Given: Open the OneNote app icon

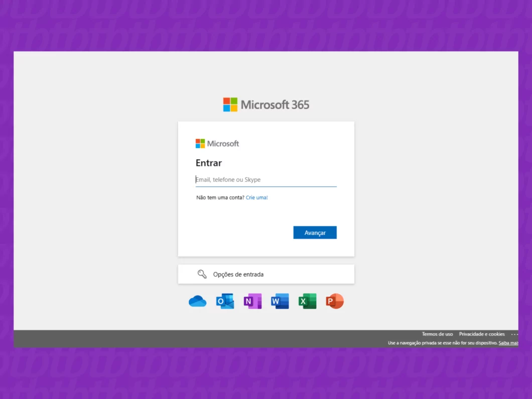Looking at the screenshot, I should click(x=252, y=301).
